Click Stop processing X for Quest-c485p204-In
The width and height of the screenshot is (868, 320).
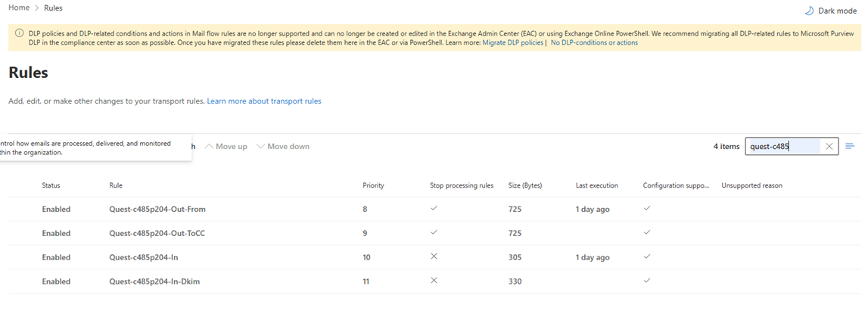tap(434, 257)
